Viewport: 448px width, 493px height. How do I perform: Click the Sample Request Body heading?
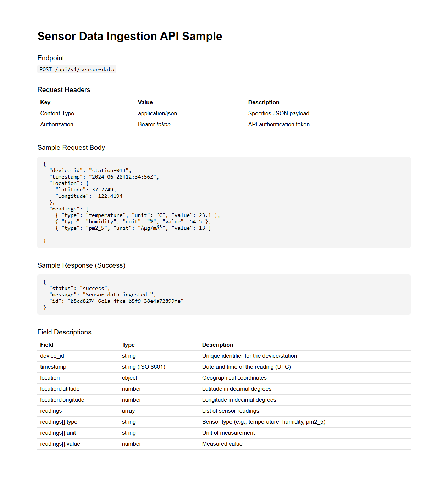(71, 147)
